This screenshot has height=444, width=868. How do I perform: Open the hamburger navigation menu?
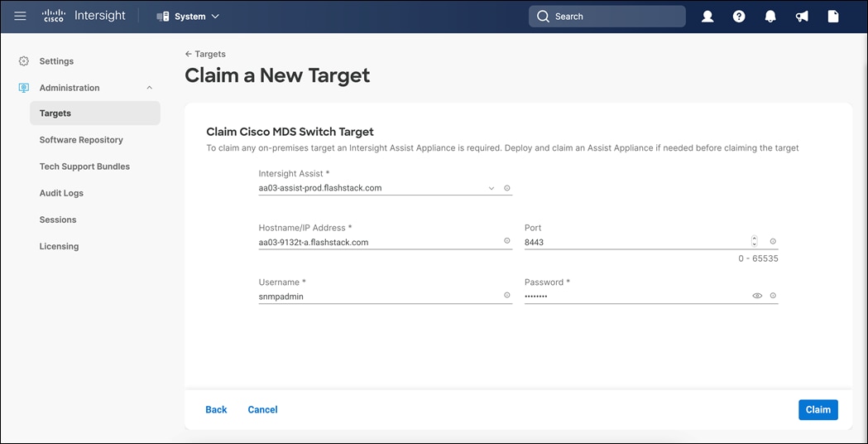click(21, 16)
